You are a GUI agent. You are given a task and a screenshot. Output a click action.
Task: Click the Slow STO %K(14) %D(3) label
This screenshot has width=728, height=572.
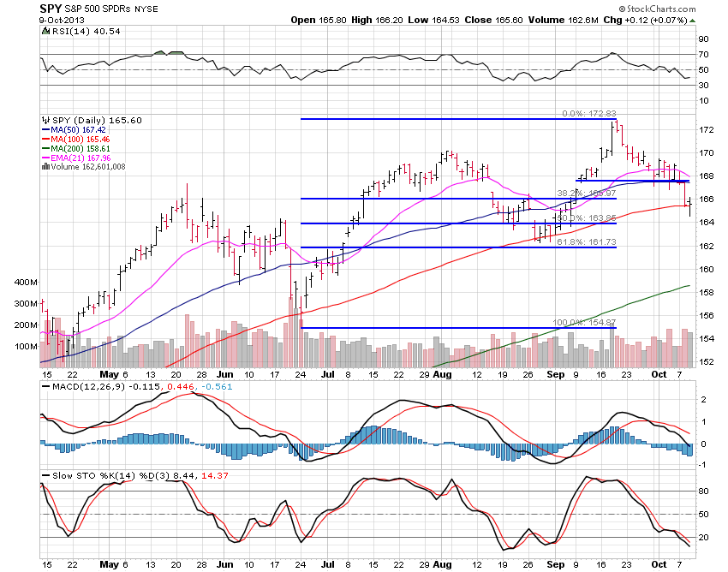(111, 476)
